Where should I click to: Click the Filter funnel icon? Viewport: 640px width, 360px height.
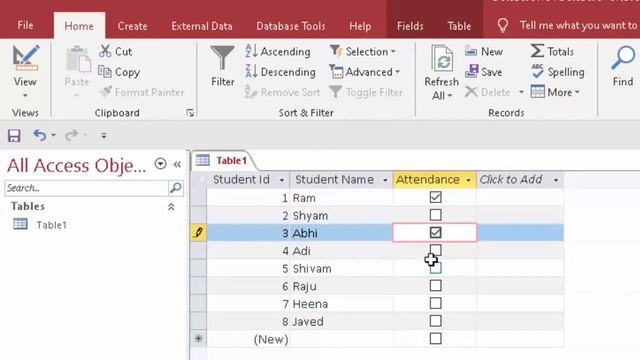pyautogui.click(x=222, y=59)
